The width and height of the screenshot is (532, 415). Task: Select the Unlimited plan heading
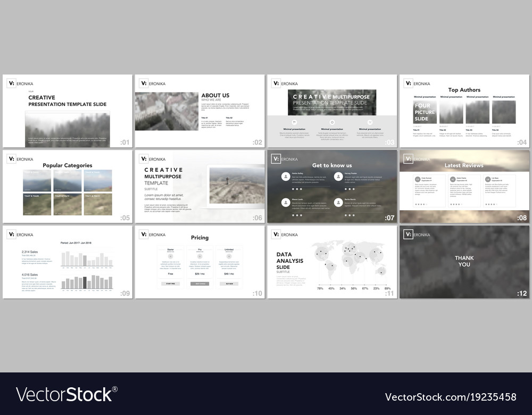(x=229, y=250)
